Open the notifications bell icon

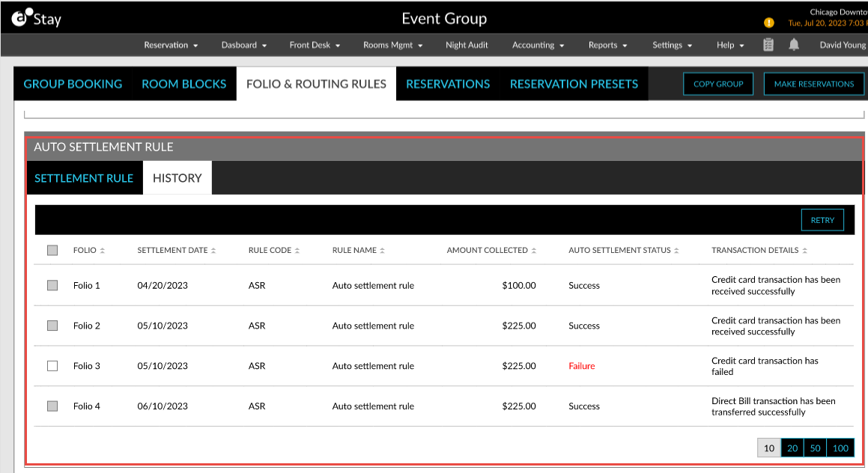coord(795,45)
